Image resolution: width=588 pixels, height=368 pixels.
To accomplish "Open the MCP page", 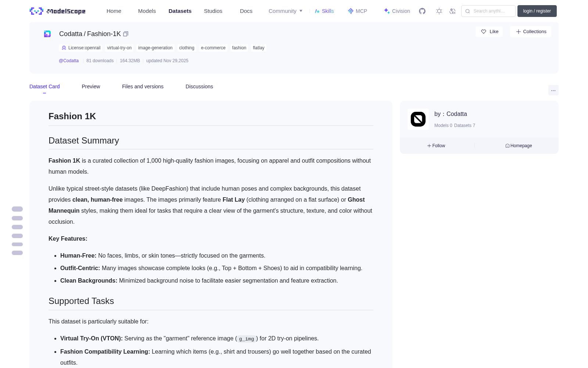I will click(358, 11).
